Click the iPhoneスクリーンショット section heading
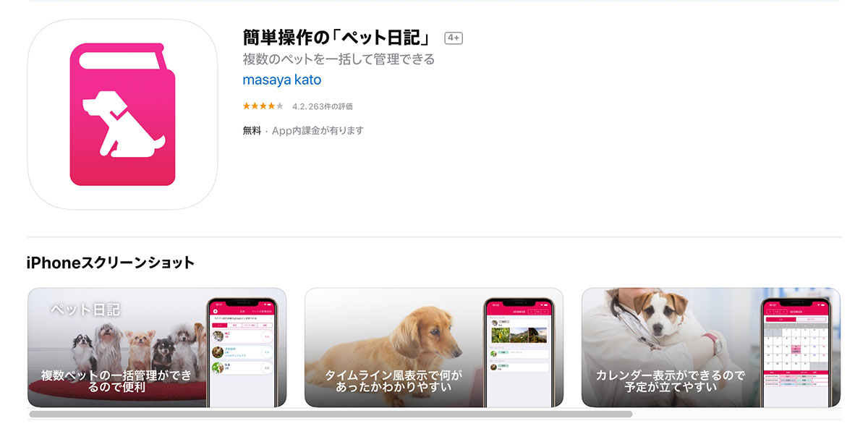 [x=111, y=263]
